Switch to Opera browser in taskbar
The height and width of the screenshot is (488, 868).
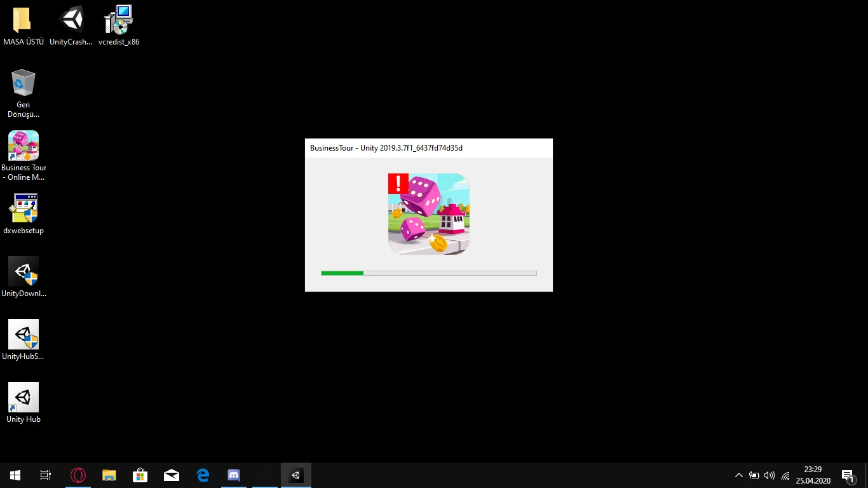click(78, 475)
